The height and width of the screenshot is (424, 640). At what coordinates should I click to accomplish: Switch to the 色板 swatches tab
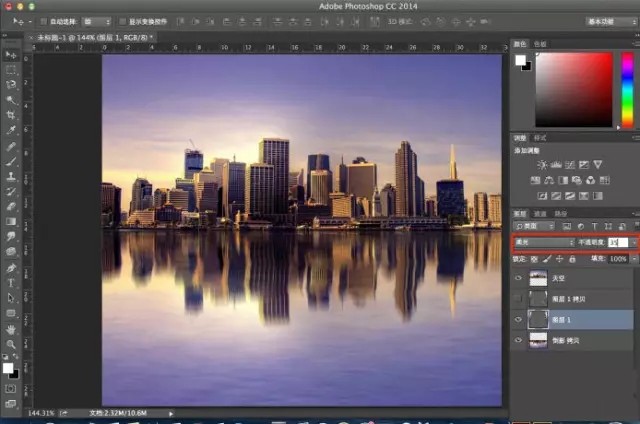click(540, 44)
